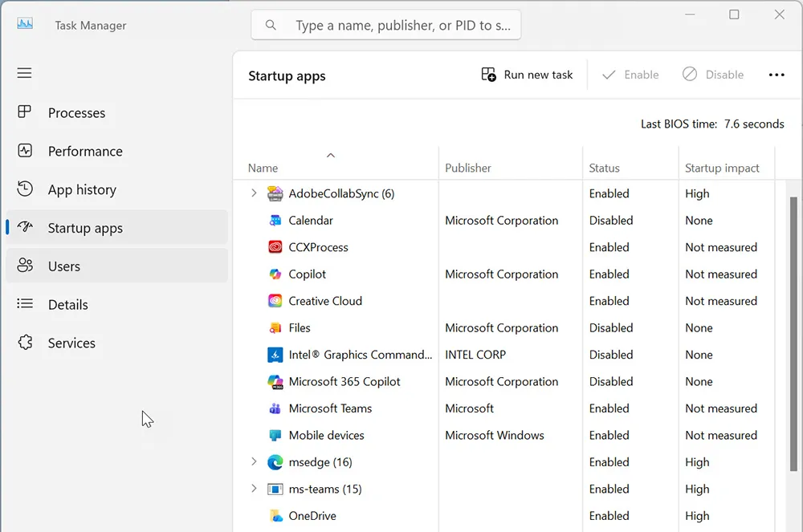Screen dimensions: 803x532
Task: Select the Performance icon in sidebar
Action: coord(24,151)
